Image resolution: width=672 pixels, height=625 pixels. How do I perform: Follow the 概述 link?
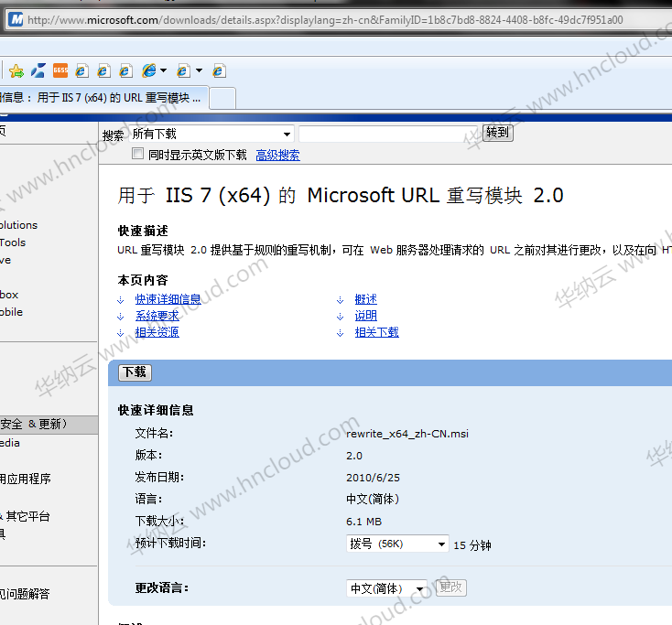point(366,299)
